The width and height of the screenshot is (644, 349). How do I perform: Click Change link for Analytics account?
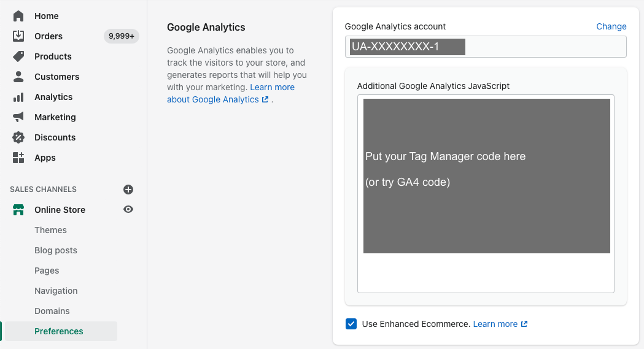[611, 26]
